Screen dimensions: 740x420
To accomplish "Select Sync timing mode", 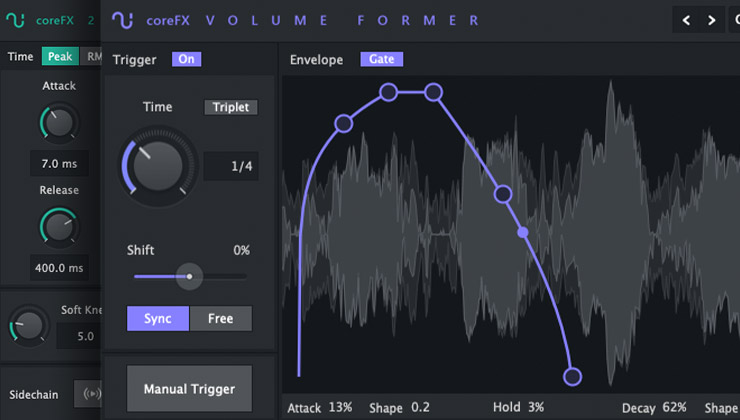I will [x=158, y=319].
